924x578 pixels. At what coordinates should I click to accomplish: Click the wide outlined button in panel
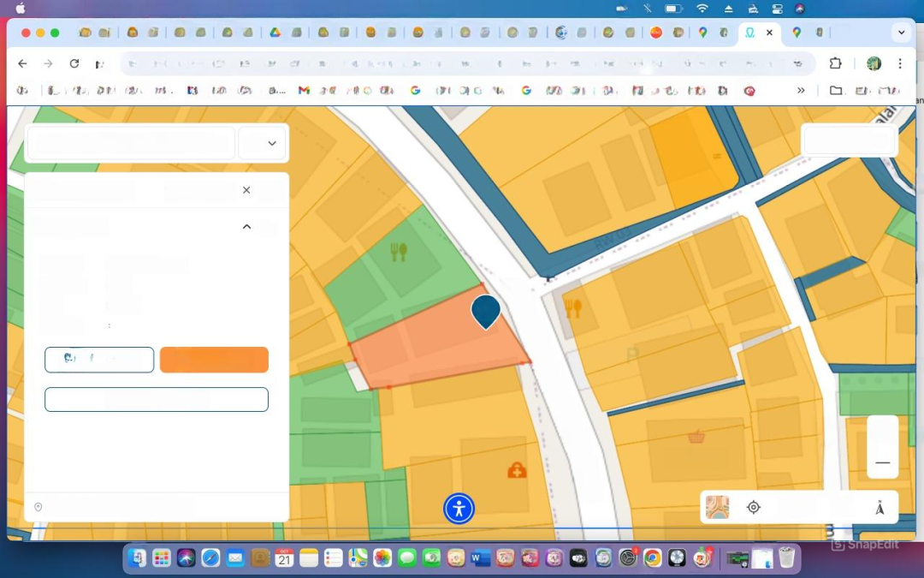coord(157,400)
